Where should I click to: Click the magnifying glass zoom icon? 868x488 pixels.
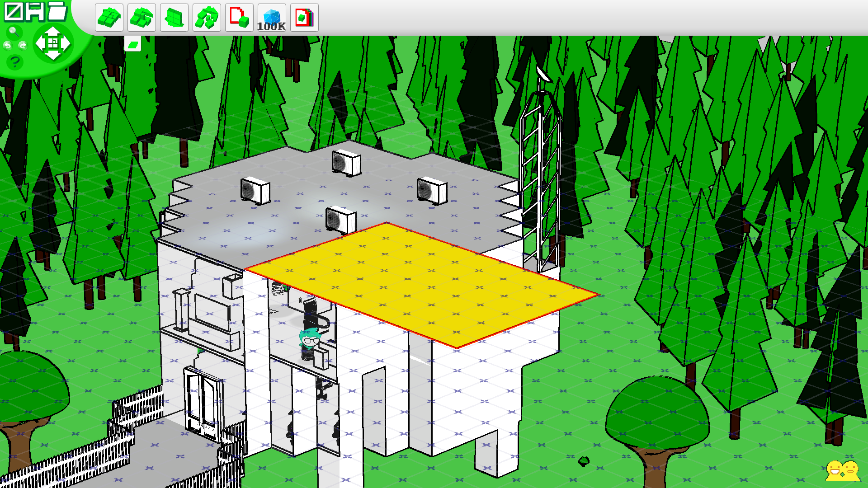tap(14, 32)
